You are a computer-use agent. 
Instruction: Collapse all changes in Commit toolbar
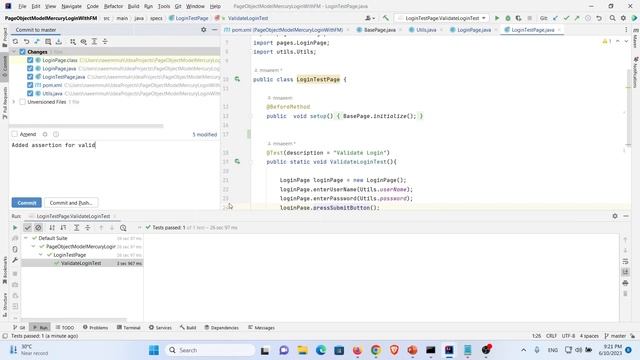[x=105, y=42]
